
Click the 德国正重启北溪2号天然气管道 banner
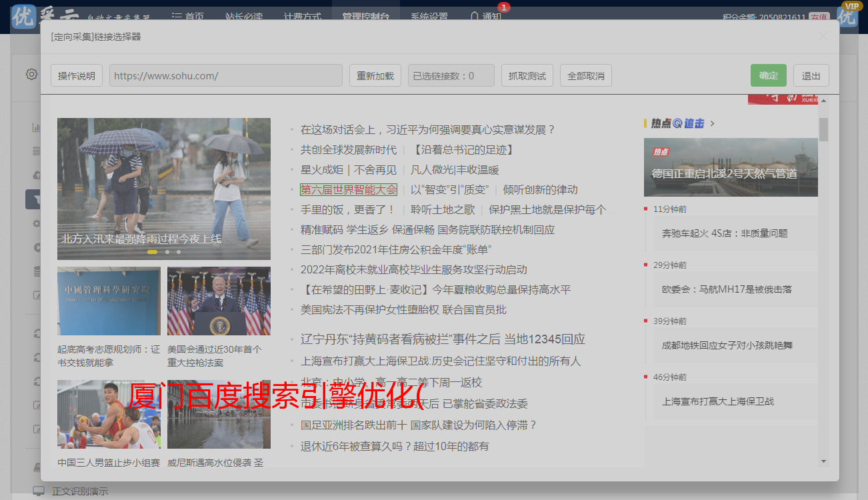pos(731,167)
